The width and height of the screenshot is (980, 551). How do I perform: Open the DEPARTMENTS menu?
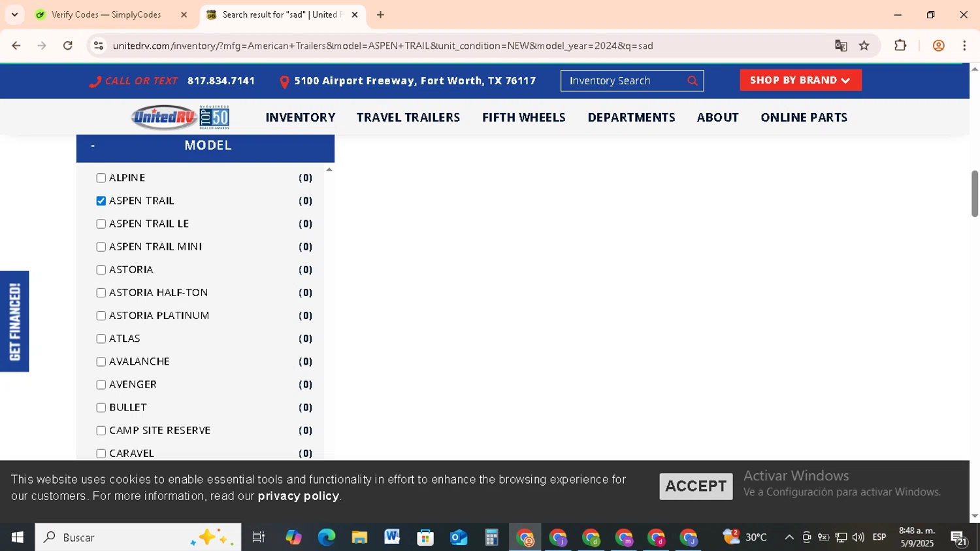coord(631,118)
